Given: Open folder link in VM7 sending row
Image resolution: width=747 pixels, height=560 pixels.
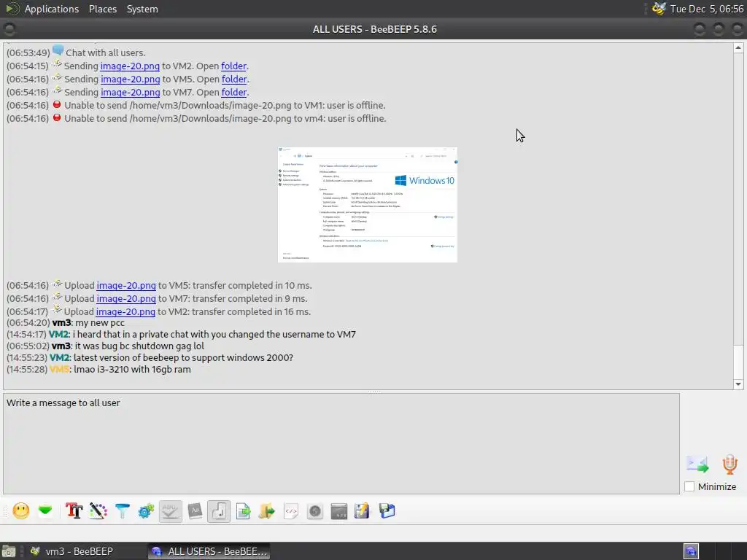Looking at the screenshot, I should (234, 93).
